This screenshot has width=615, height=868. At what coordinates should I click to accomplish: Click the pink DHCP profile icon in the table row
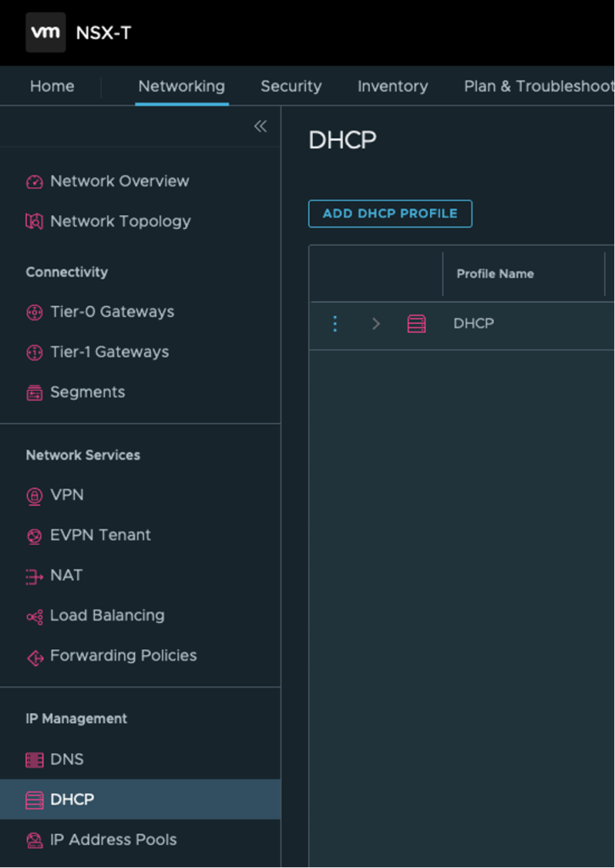[416, 323]
